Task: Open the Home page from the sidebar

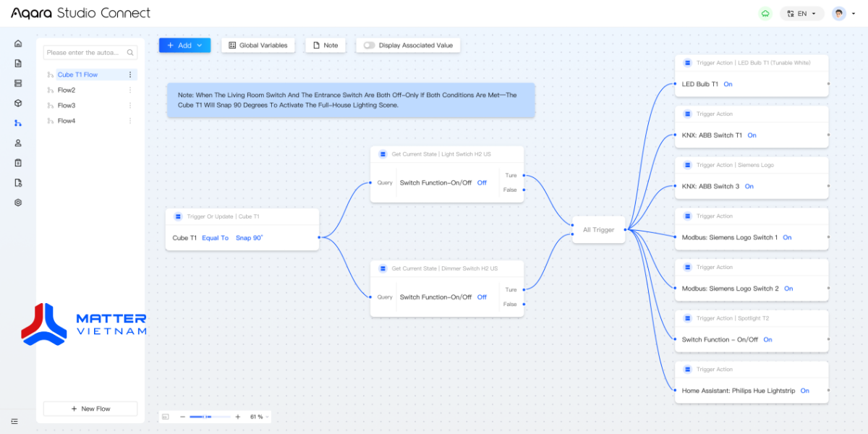Action: pyautogui.click(x=18, y=43)
